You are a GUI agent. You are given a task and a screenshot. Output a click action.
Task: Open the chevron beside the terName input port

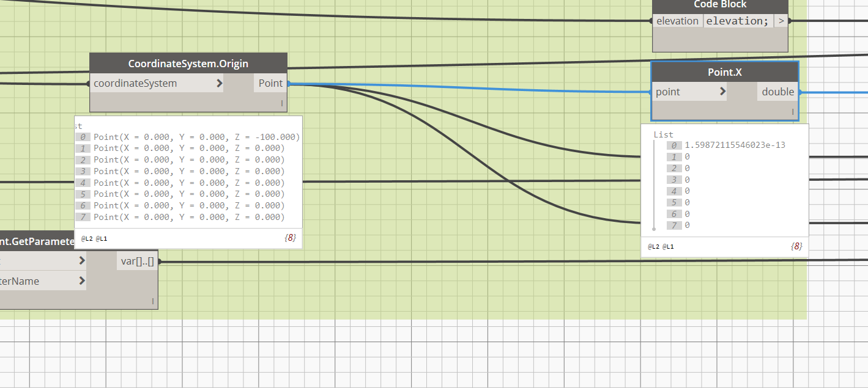(82, 281)
